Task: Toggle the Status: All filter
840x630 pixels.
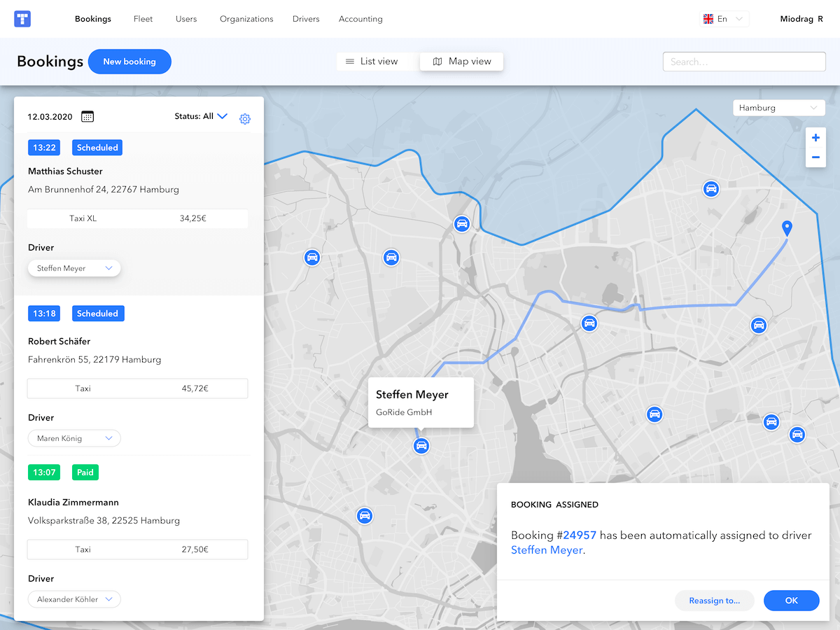Action: coord(202,116)
